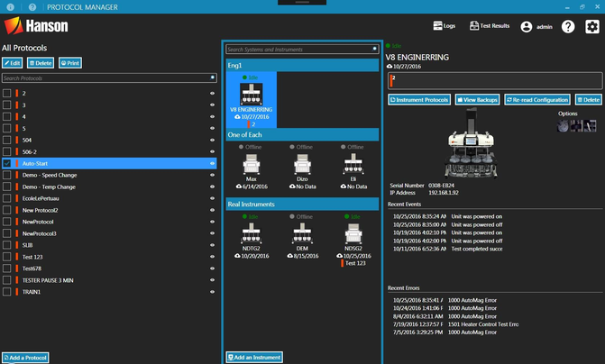Select the first Options thumbnail image
The height and width of the screenshot is (364, 605).
(563, 127)
